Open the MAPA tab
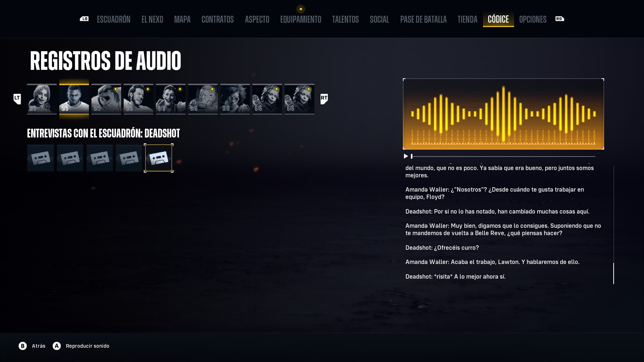Viewport: 644px width, 362px height. coord(182,19)
